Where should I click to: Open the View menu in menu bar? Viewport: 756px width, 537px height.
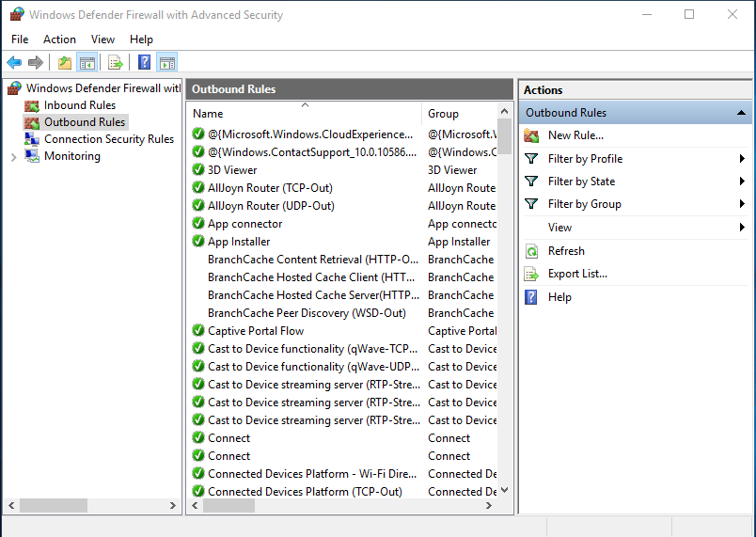coord(102,39)
